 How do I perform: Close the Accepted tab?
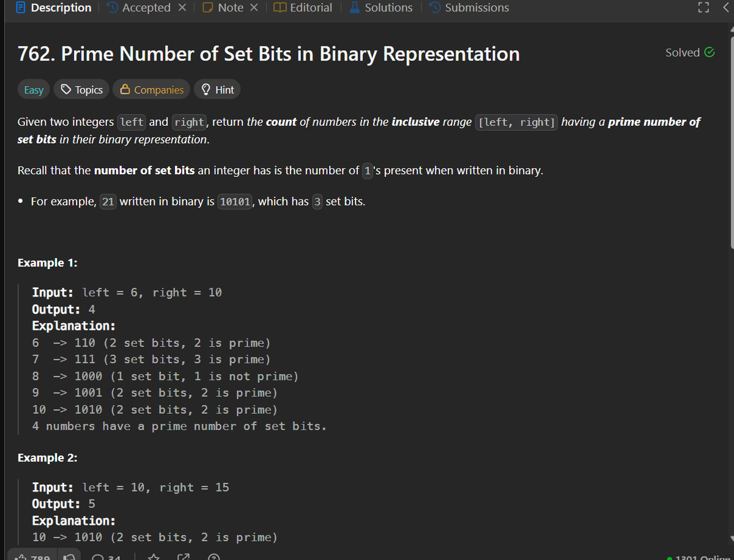coord(182,8)
